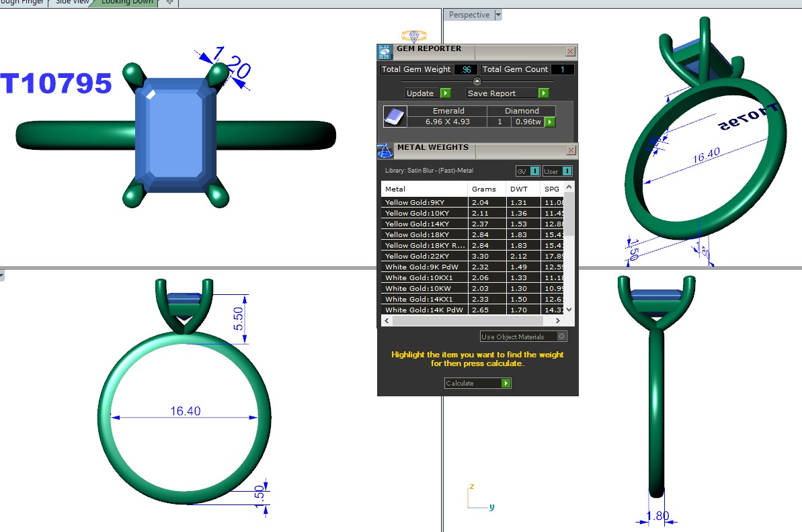This screenshot has height=532, width=802.
Task: Click the green Calculate arrow icon
Action: coord(506,384)
